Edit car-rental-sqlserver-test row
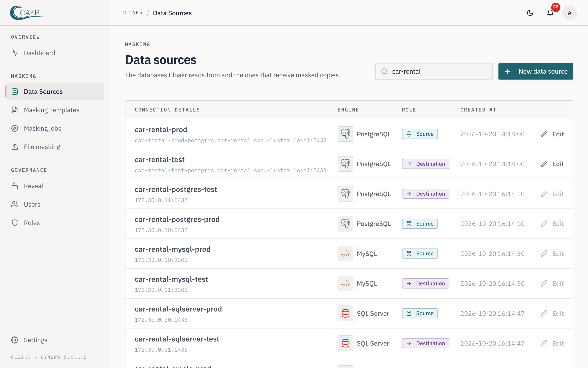588x368 pixels. click(x=552, y=343)
